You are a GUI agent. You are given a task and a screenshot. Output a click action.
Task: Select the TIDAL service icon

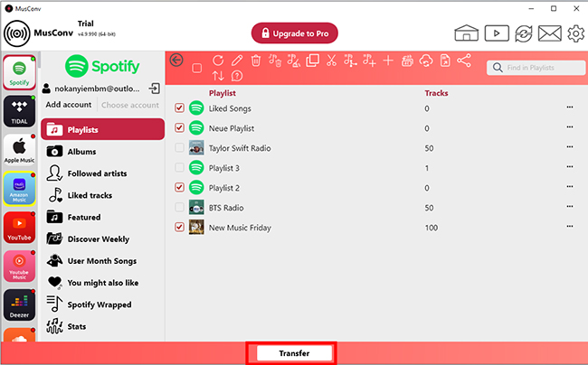[x=19, y=111]
